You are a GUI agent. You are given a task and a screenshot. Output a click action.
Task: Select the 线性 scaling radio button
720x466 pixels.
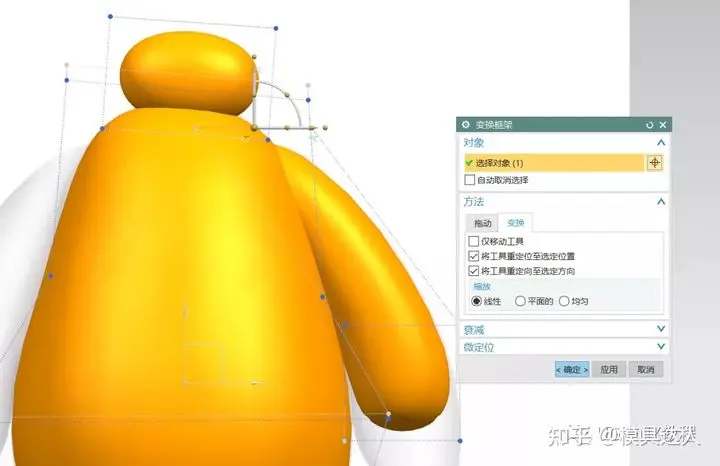coord(477,301)
